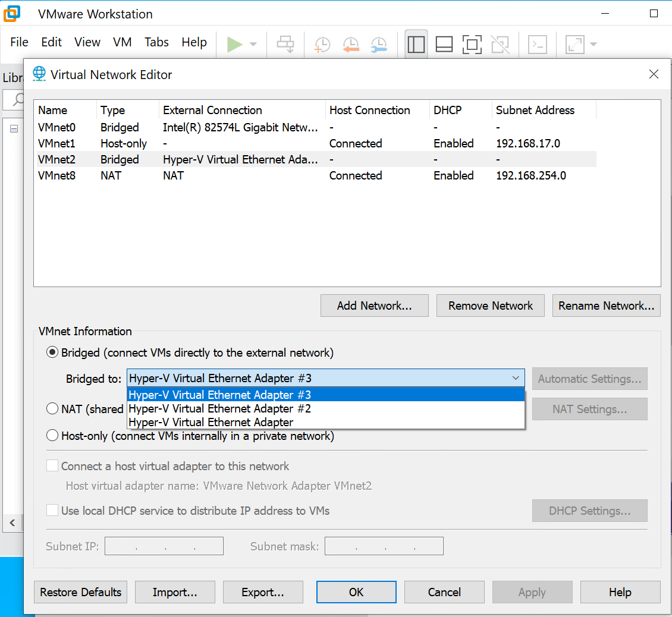Image resolution: width=672 pixels, height=617 pixels.
Task: Click the Library scroll left arrow
Action: (12, 522)
